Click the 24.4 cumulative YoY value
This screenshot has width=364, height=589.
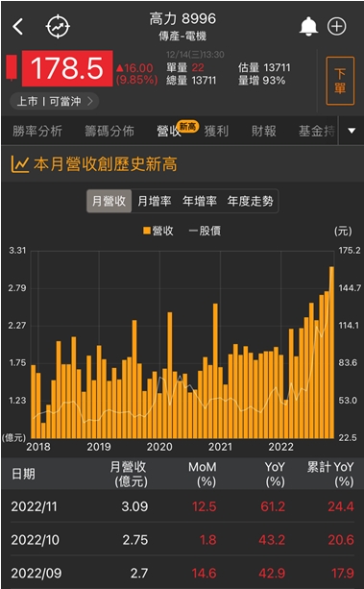pos(341,506)
